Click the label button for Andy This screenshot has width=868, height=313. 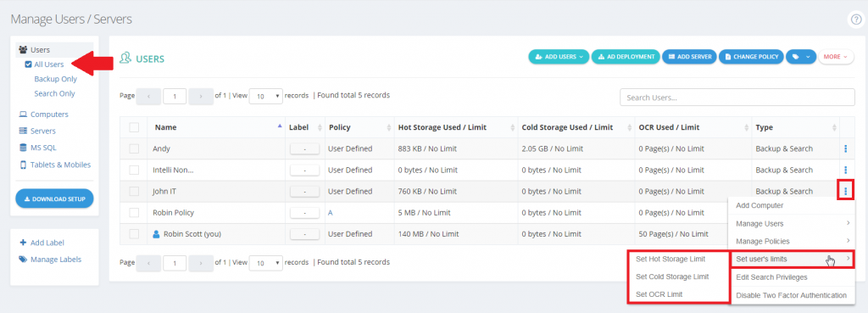click(304, 148)
